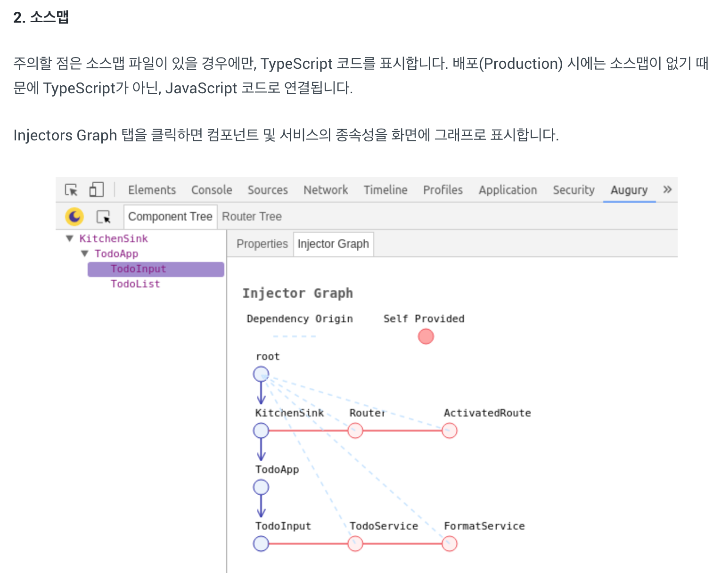The image size is (721, 588).
Task: Open the Elements tab
Action: pyautogui.click(x=152, y=190)
